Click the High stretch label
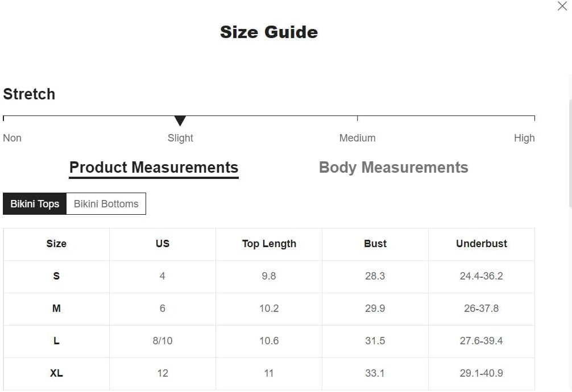The image size is (572, 392). (x=524, y=138)
